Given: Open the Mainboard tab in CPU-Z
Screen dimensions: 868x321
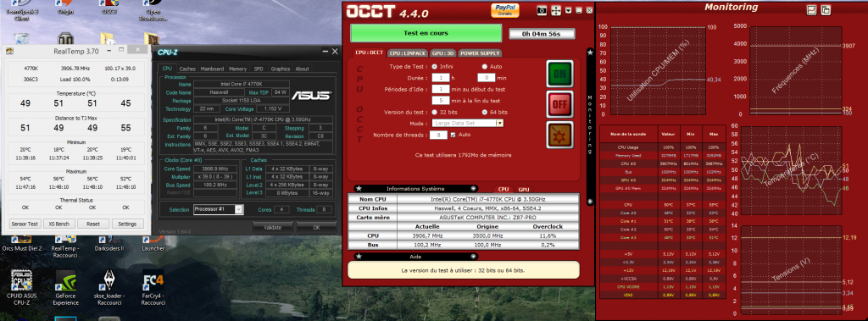Looking at the screenshot, I should [x=212, y=69].
